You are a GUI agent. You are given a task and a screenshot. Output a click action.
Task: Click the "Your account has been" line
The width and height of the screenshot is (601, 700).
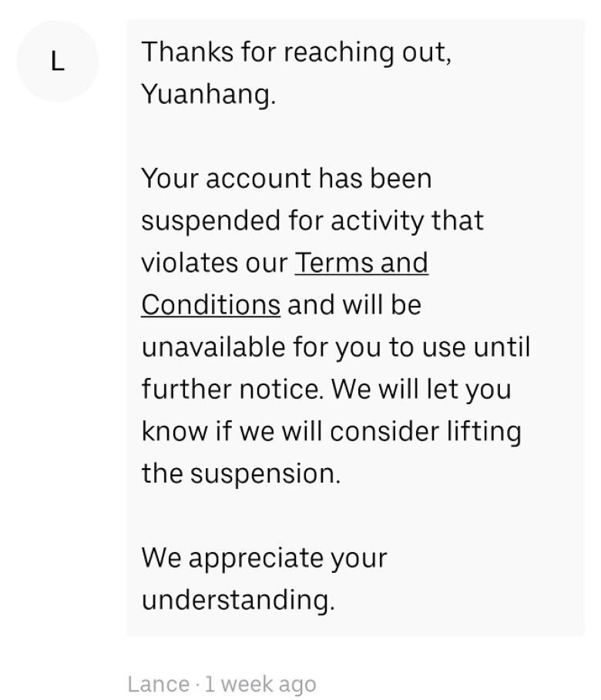click(287, 178)
